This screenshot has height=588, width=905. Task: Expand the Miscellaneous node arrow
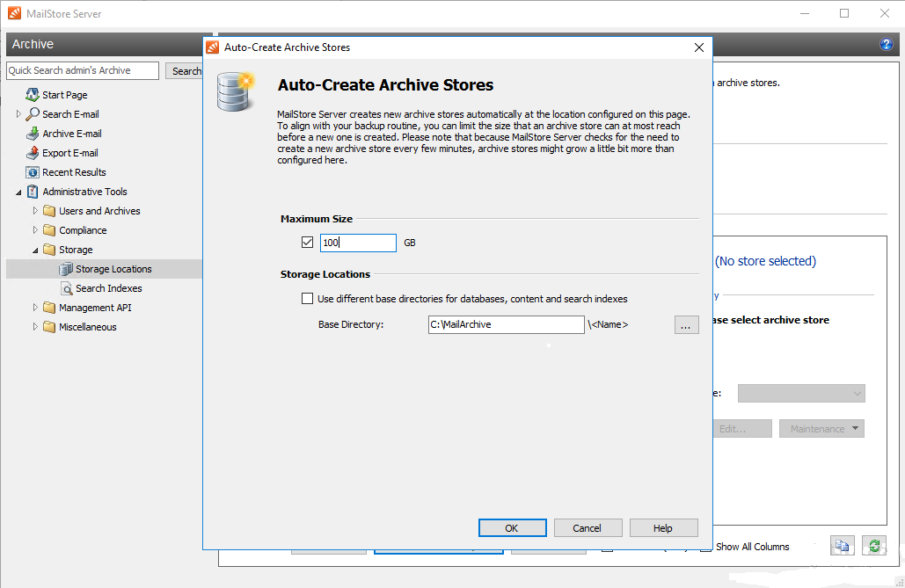pos(35,327)
